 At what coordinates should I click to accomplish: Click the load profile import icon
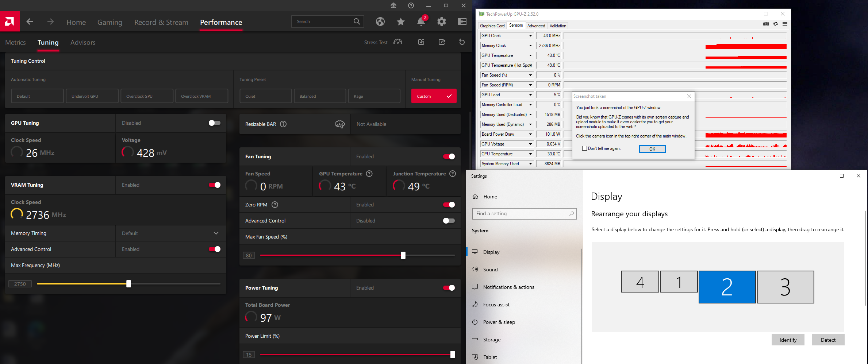point(421,42)
